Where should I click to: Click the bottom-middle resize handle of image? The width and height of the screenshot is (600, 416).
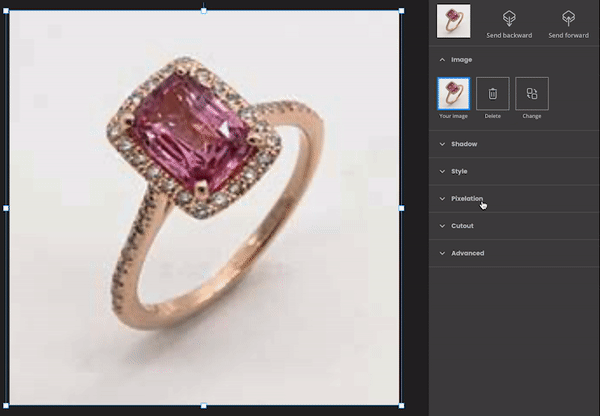click(x=204, y=406)
